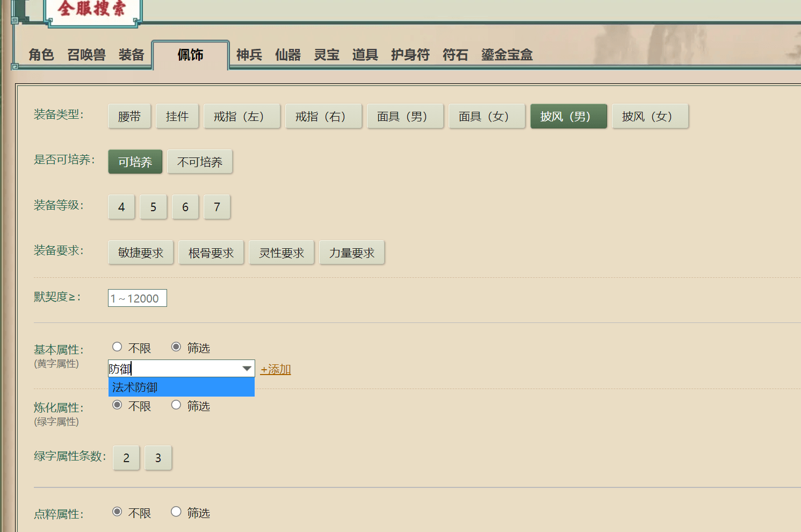Choose 法术防御 from the dropdown list
Screen dimensions: 801x532
pyautogui.click(x=182, y=387)
